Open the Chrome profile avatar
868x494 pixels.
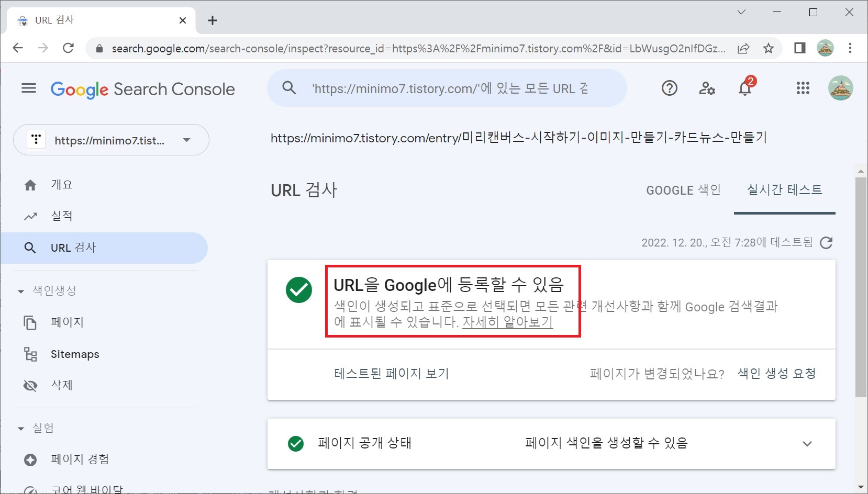[x=825, y=48]
